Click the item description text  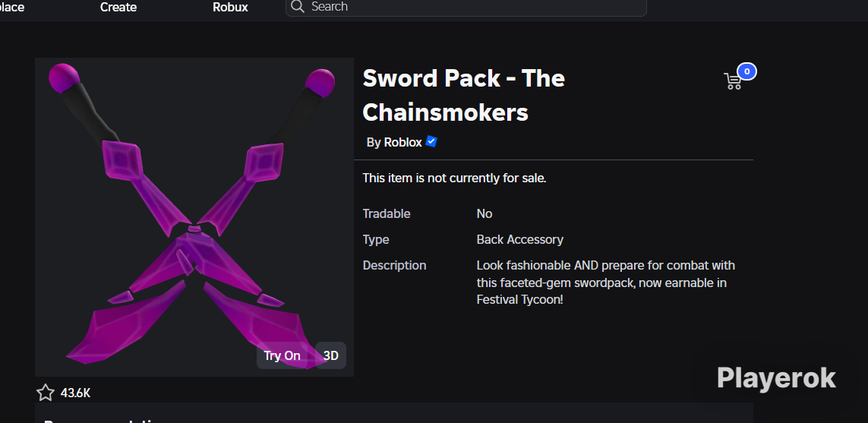coord(605,283)
